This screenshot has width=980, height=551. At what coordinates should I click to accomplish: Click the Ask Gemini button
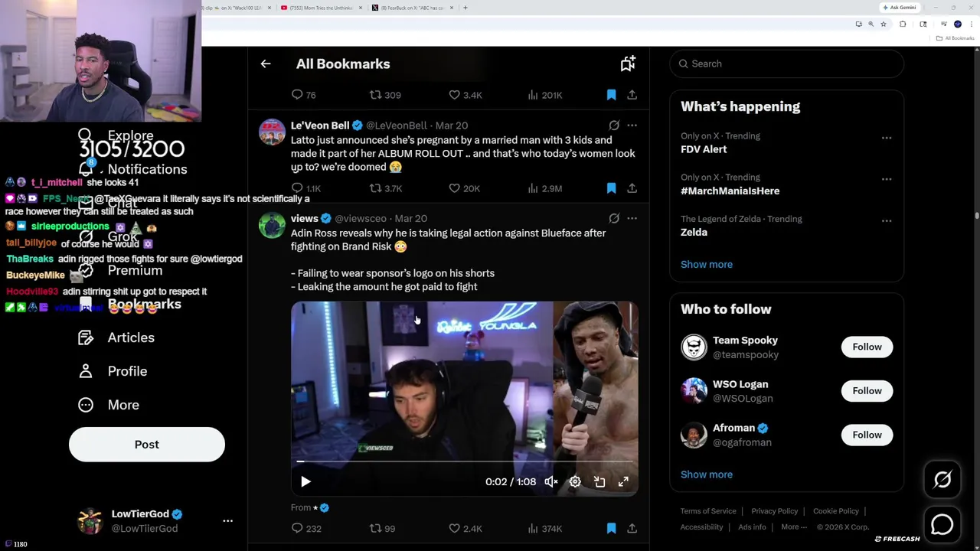tap(899, 8)
